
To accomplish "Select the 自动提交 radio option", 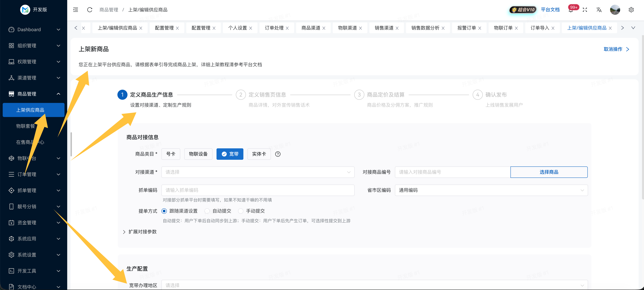I will (x=207, y=211).
